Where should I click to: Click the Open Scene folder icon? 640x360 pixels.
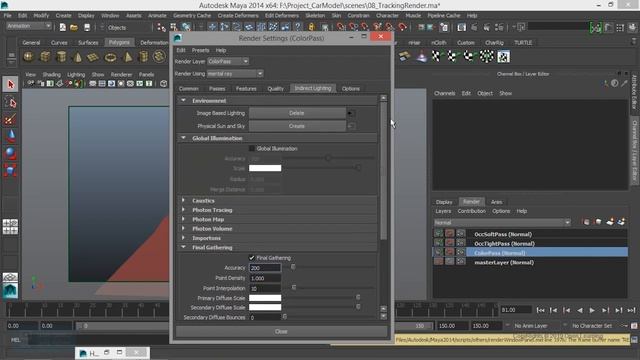pyautogui.click(x=74, y=27)
